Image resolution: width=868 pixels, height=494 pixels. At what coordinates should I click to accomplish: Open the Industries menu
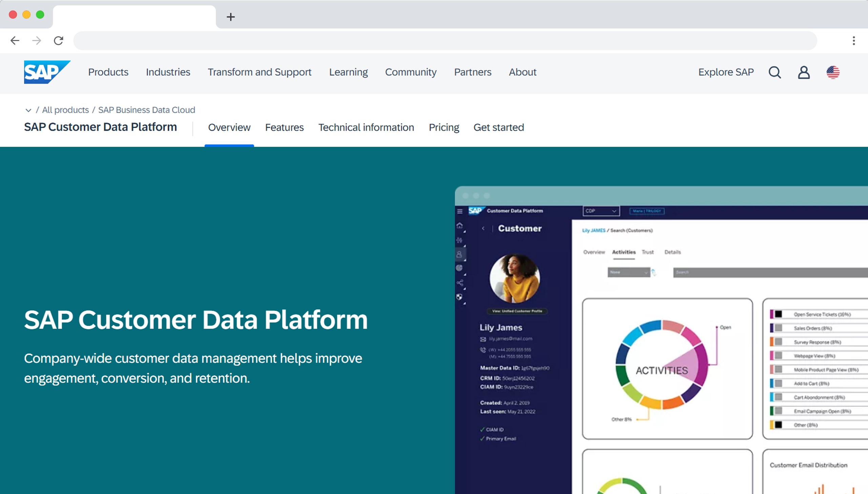(168, 72)
